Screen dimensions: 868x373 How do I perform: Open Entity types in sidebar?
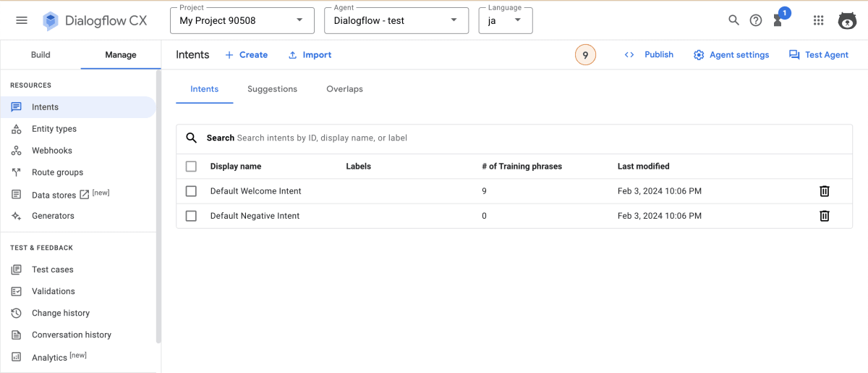click(x=54, y=129)
